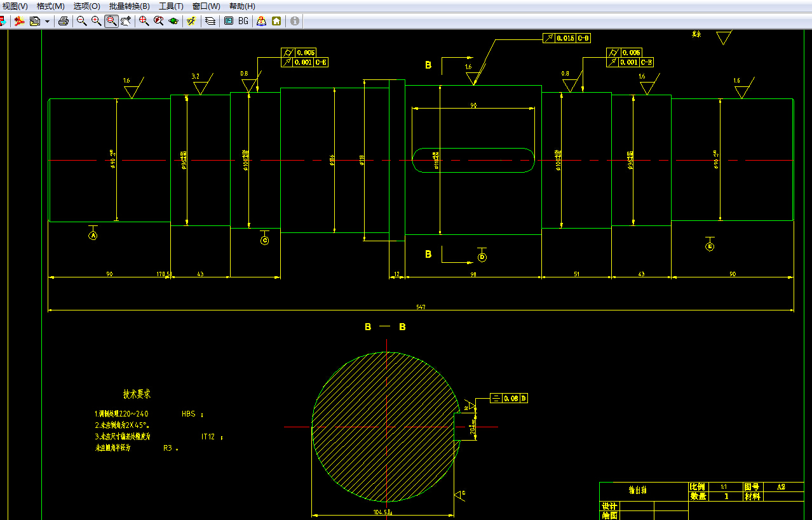Click the copy to clipboard icon
The width and height of the screenshot is (812, 520).
click(34, 21)
